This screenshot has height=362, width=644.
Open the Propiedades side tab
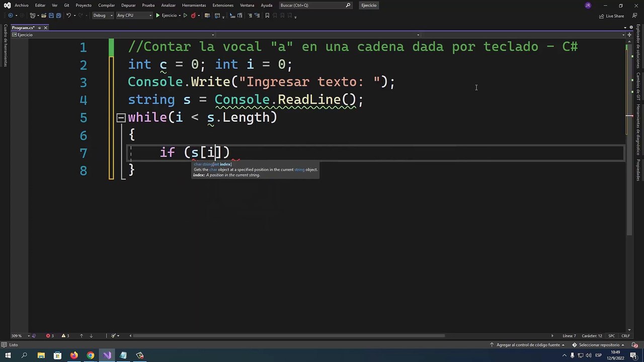click(x=638, y=170)
